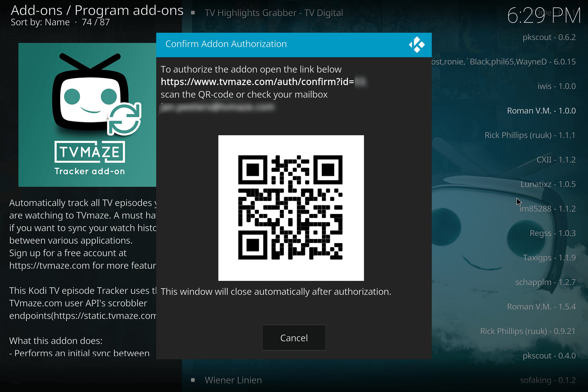Select the Wiener Linien add-on entry

point(233,380)
